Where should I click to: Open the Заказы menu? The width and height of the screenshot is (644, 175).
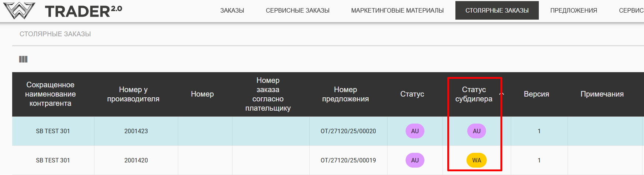tap(232, 10)
